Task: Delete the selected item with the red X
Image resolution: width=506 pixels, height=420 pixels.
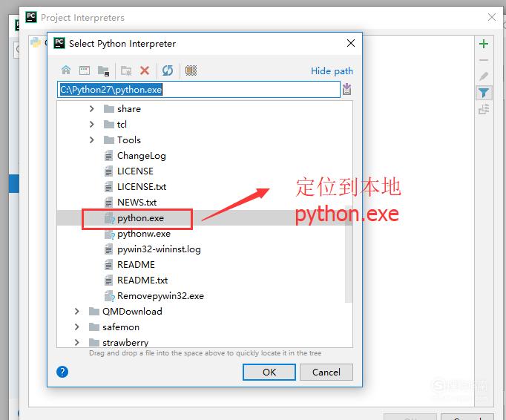Action: 145,70
